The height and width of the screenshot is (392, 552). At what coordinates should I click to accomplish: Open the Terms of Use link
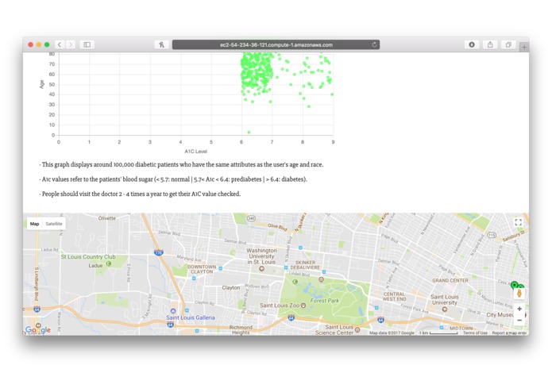pos(475,333)
